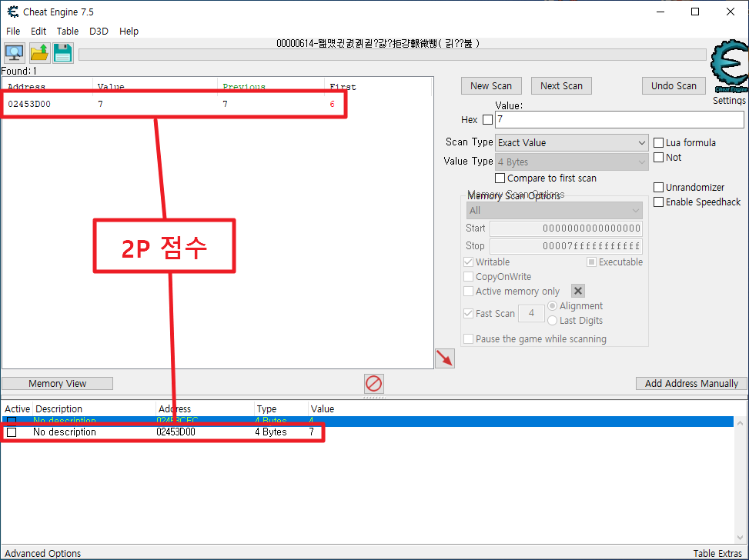Add selected address with red arrow icon

coord(445,358)
